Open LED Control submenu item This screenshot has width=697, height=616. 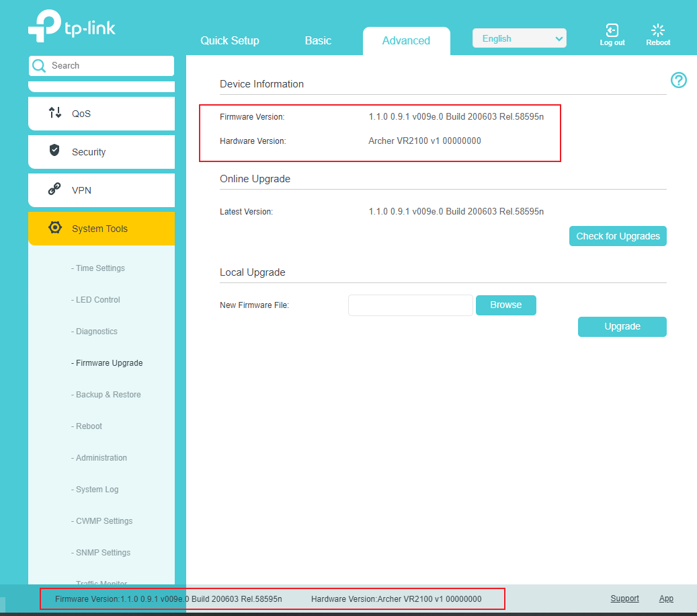pos(95,300)
